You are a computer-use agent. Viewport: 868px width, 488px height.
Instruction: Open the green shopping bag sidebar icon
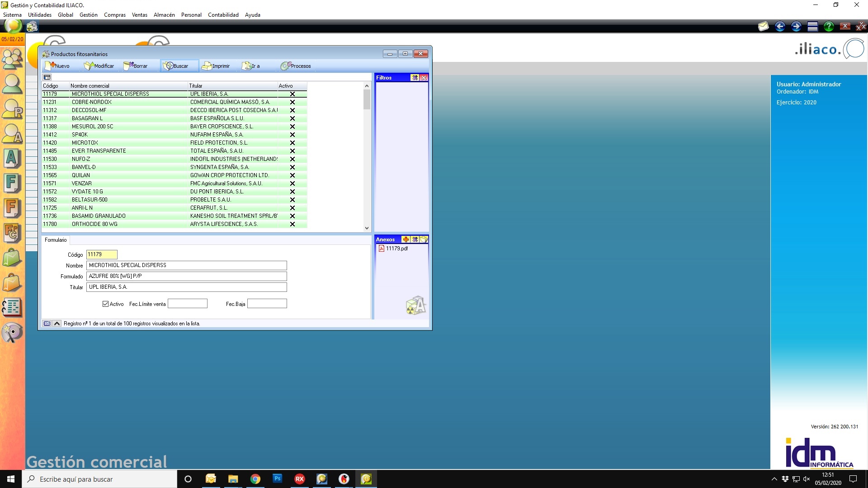12,258
